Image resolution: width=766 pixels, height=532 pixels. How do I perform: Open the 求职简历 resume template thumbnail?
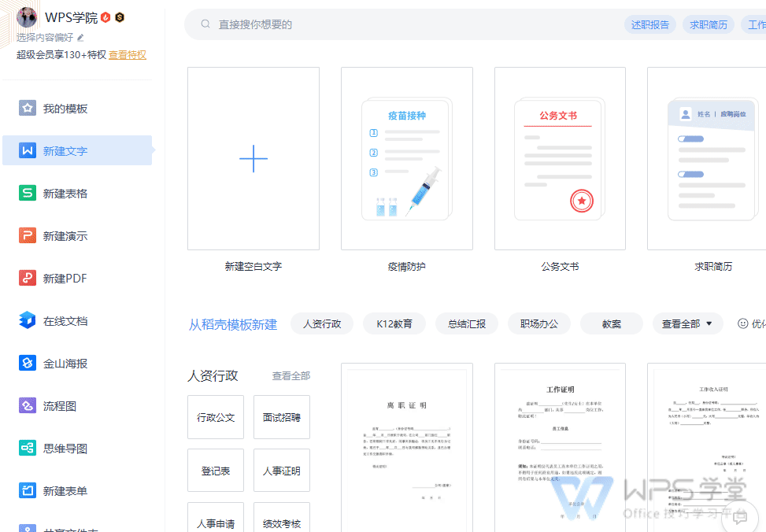click(707, 158)
